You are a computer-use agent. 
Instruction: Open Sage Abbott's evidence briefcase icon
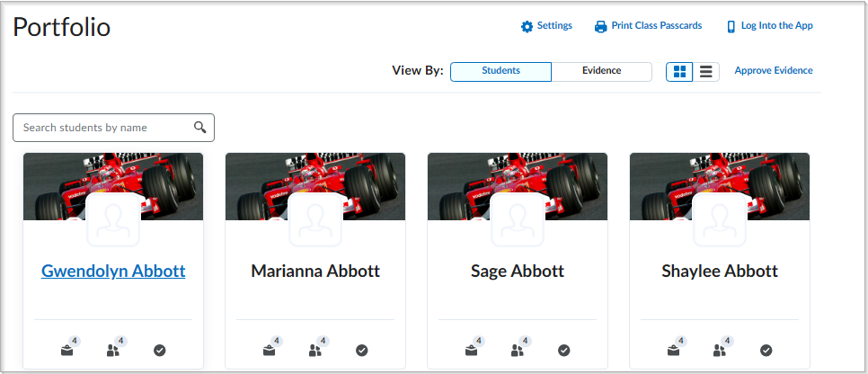(471, 350)
